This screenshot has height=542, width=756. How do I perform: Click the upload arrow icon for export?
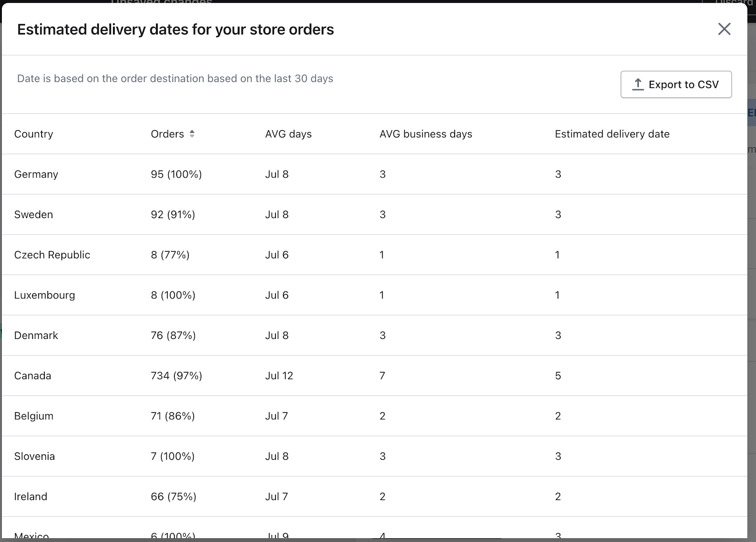pyautogui.click(x=638, y=85)
